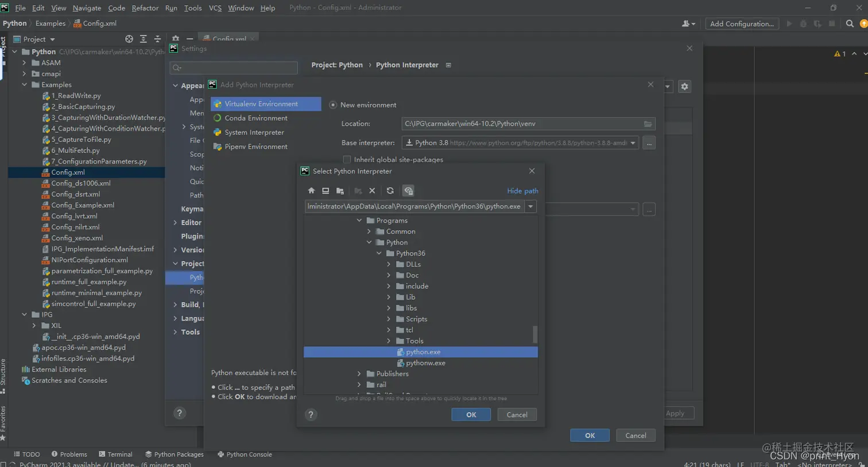This screenshot has height=467, width=868.
Task: Select the New environment radio button
Action: point(333,105)
